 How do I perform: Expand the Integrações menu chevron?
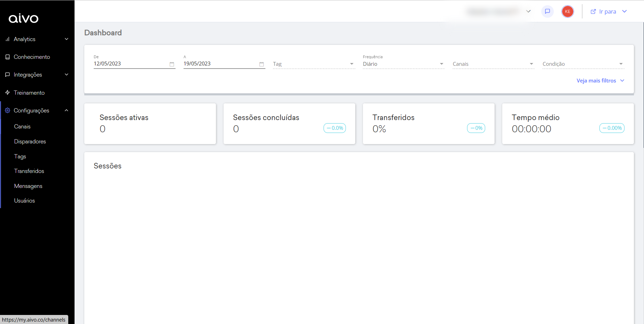(67, 74)
